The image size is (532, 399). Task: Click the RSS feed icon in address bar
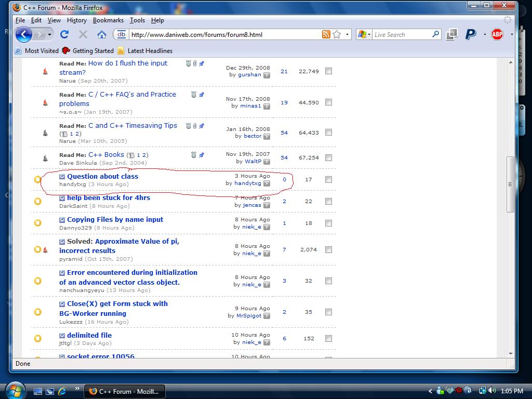point(326,34)
